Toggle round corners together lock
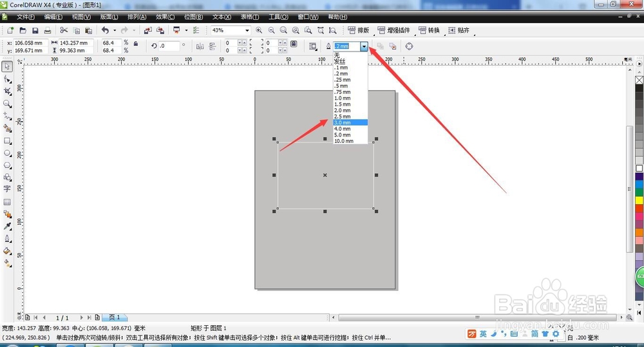 tap(294, 44)
